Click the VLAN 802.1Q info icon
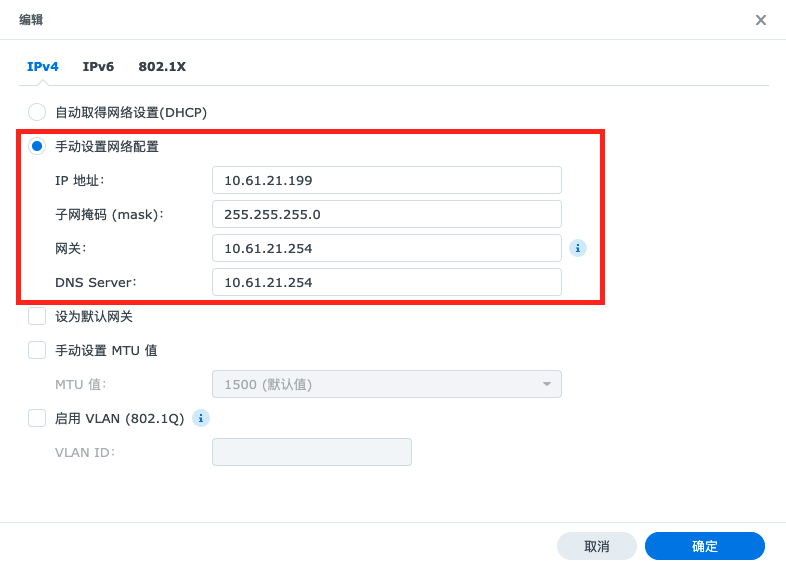 (200, 418)
